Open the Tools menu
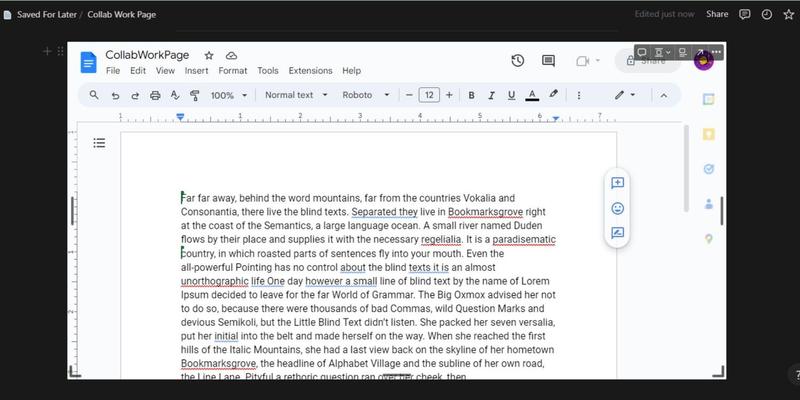Viewport: 800px width, 400px height. coord(268,71)
